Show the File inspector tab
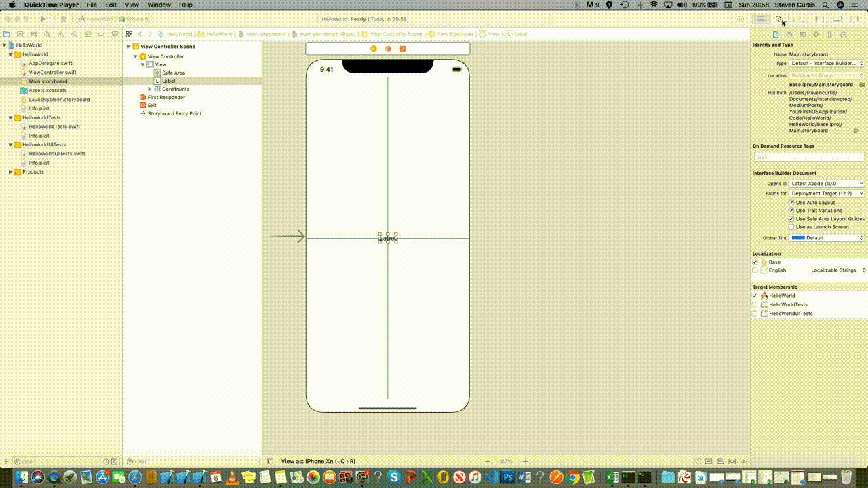Screen dimensions: 868x488 [x=776, y=35]
